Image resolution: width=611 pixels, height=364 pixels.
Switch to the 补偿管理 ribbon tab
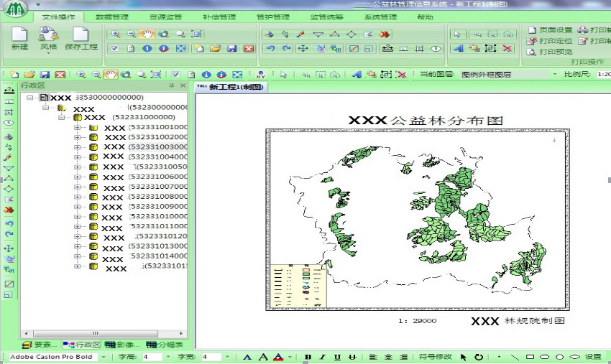coord(219,17)
